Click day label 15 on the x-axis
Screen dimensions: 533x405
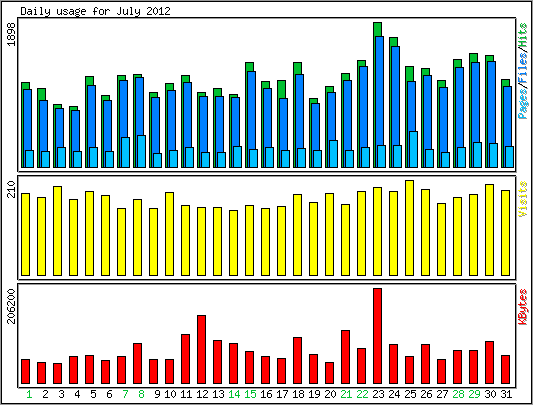pos(250,394)
